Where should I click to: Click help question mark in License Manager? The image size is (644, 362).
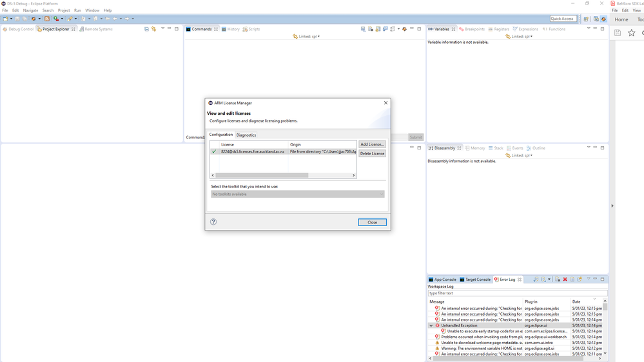click(x=213, y=222)
